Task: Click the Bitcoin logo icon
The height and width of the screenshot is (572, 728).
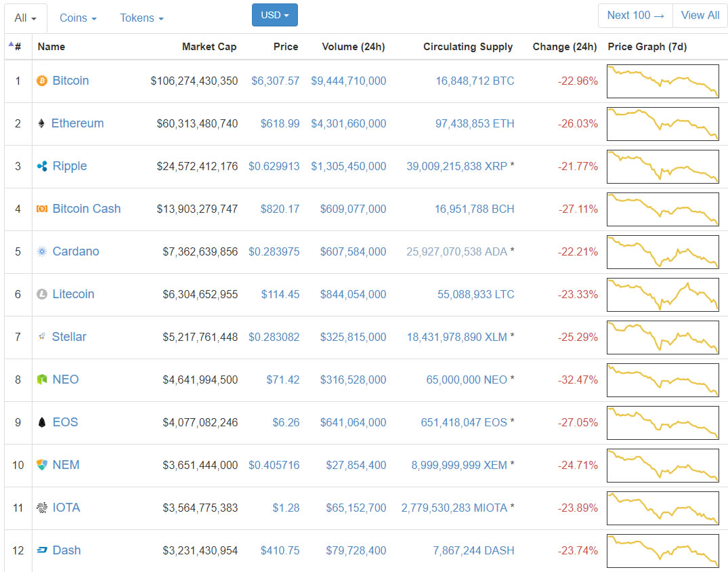Action: tap(41, 81)
